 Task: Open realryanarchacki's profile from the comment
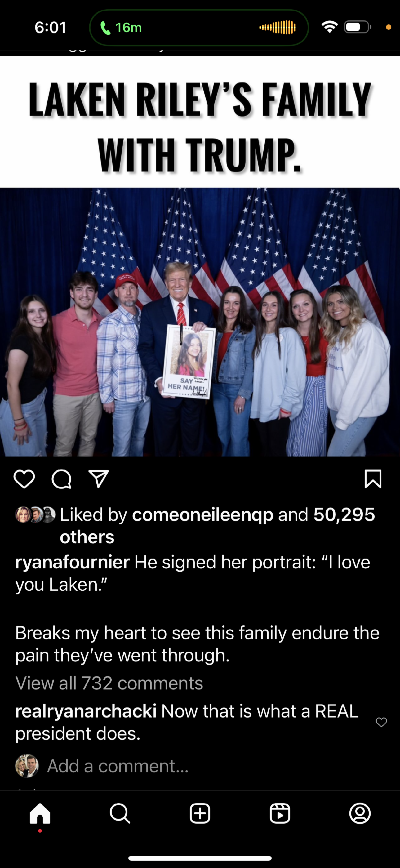pyautogui.click(x=86, y=711)
